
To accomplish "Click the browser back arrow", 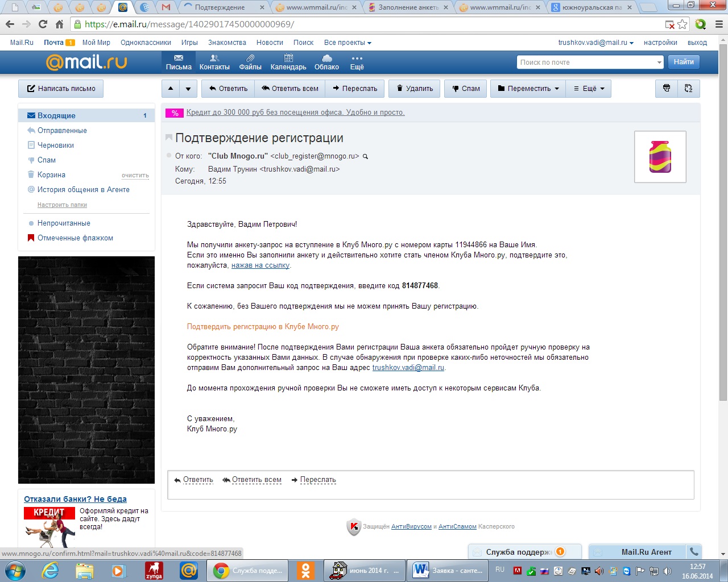I will 10,24.
